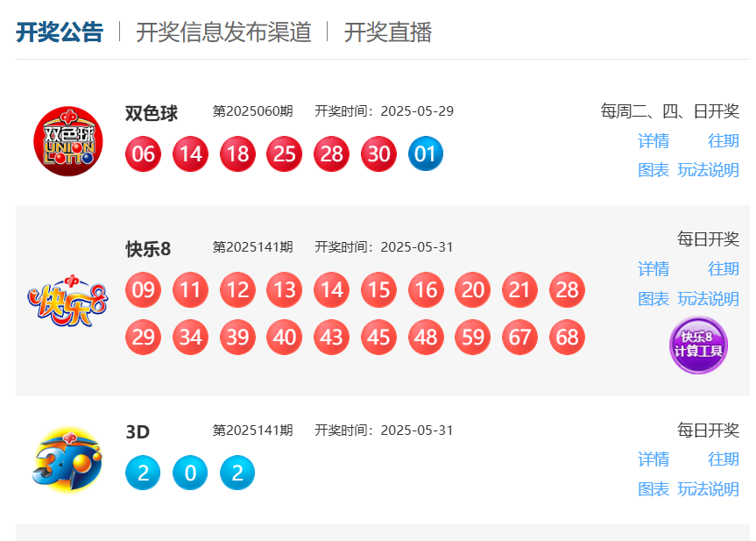This screenshot has height=541, width=756.
Task: Click 快乐8 第2025141期 issue text
Action: (252, 247)
